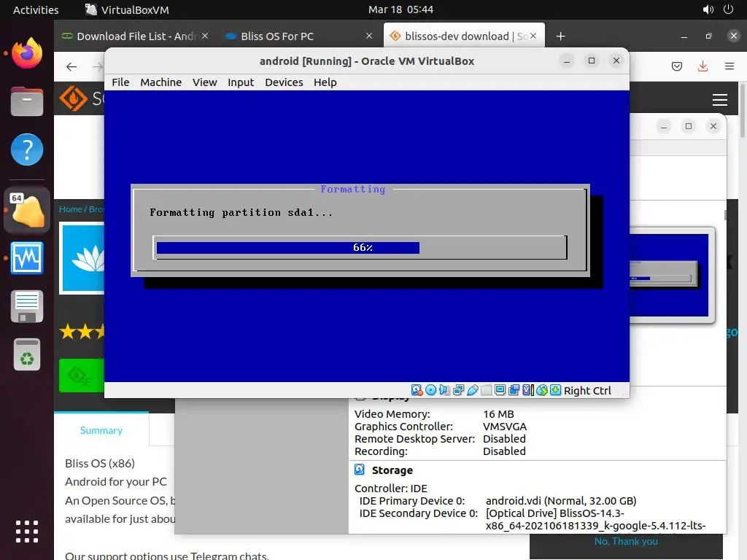Close the Bliss OS For PC tab

point(368,36)
